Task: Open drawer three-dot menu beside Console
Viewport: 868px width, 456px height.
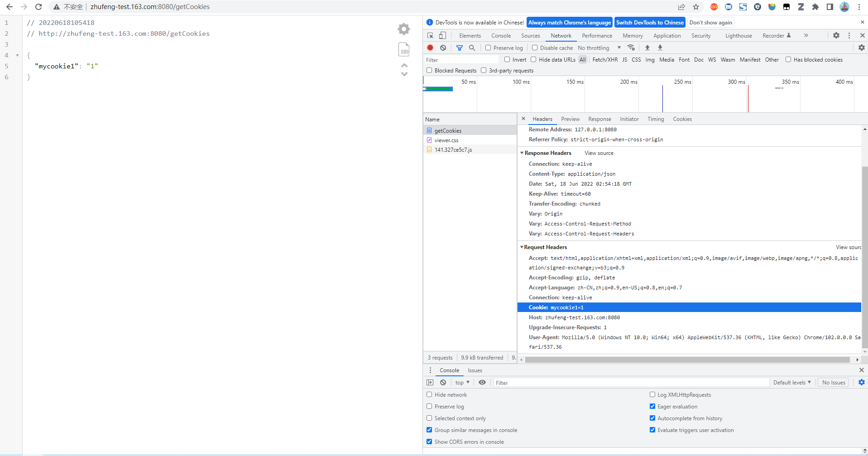Action: click(430, 370)
